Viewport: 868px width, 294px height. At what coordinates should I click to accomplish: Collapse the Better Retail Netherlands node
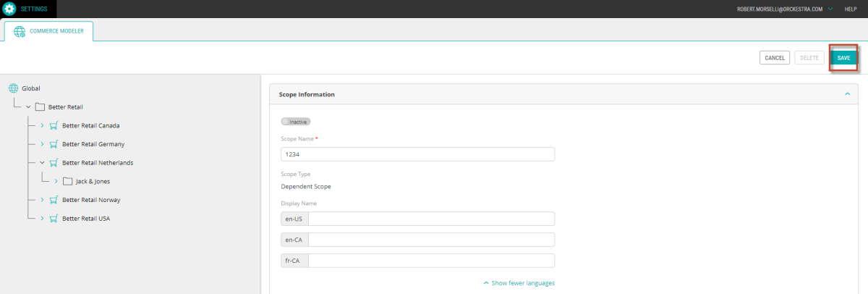[42, 163]
